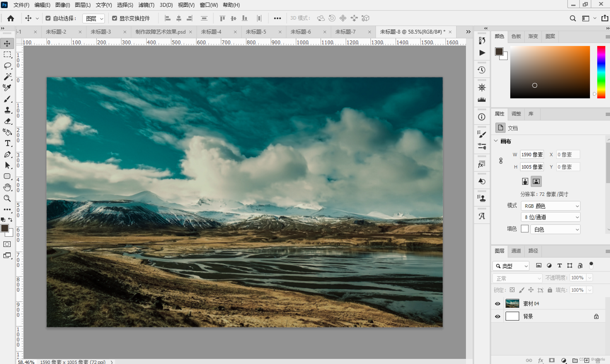Click the add layer style fx button
Viewport: 610px width, 364px height.
pyautogui.click(x=540, y=360)
